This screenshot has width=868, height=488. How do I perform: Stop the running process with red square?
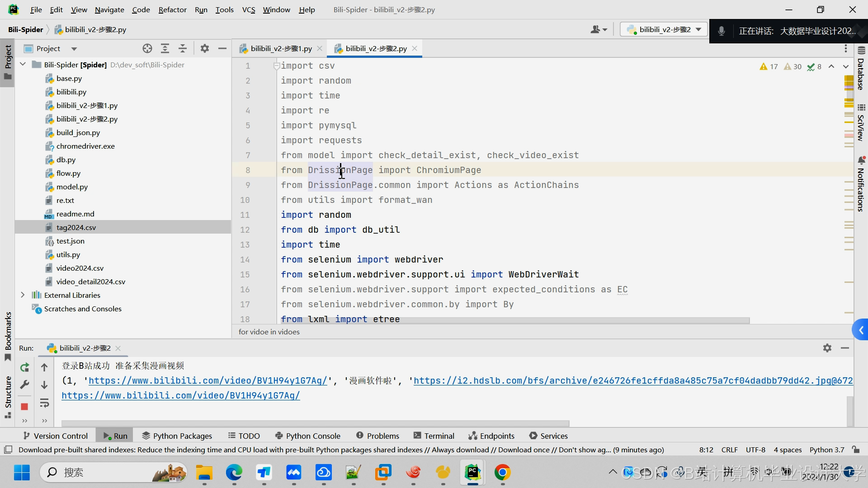point(25,407)
